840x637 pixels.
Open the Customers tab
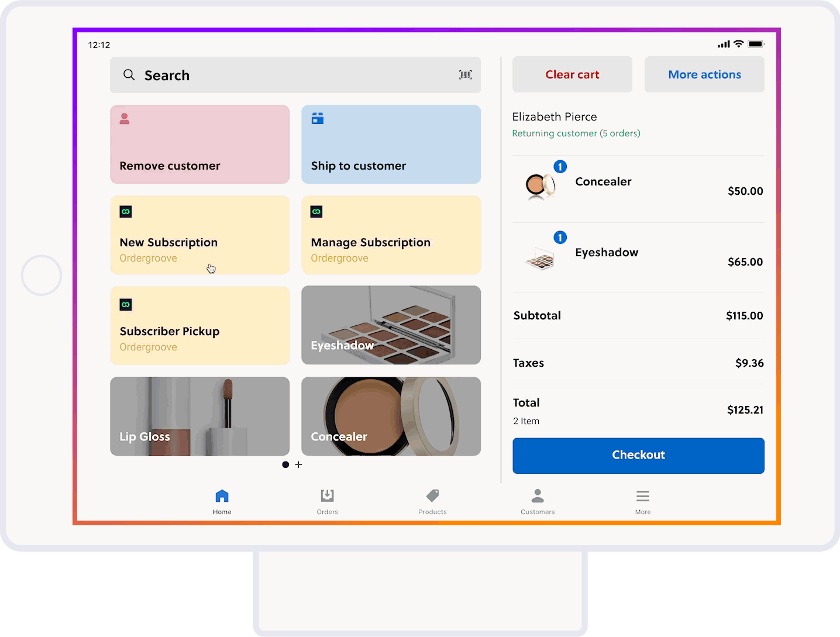click(538, 502)
